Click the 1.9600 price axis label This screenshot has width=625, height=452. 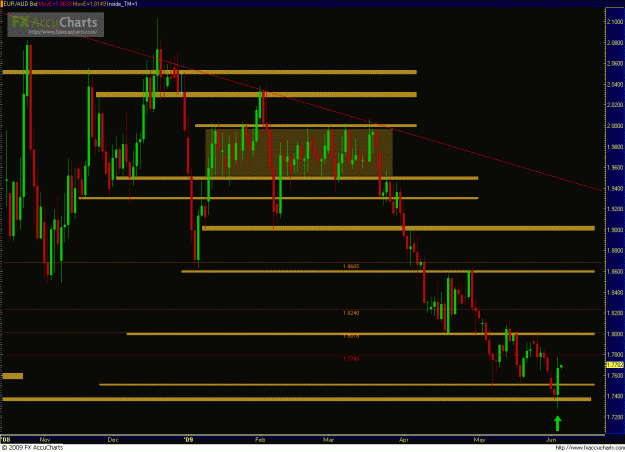click(x=615, y=167)
